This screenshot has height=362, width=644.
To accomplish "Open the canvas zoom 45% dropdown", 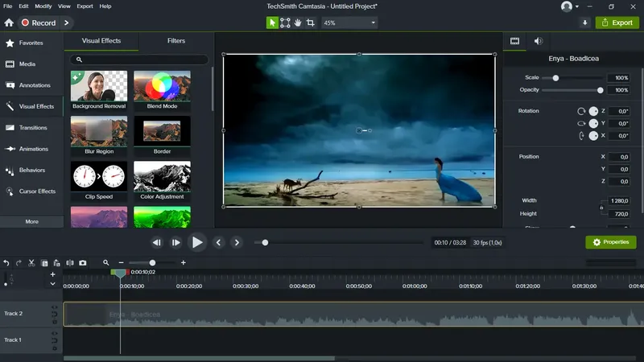I will [x=349, y=23].
